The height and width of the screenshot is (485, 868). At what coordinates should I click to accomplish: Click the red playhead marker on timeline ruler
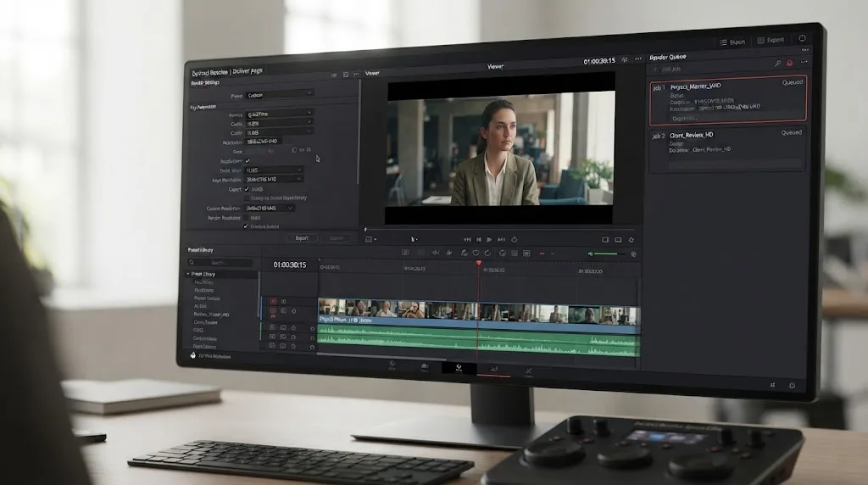click(479, 264)
